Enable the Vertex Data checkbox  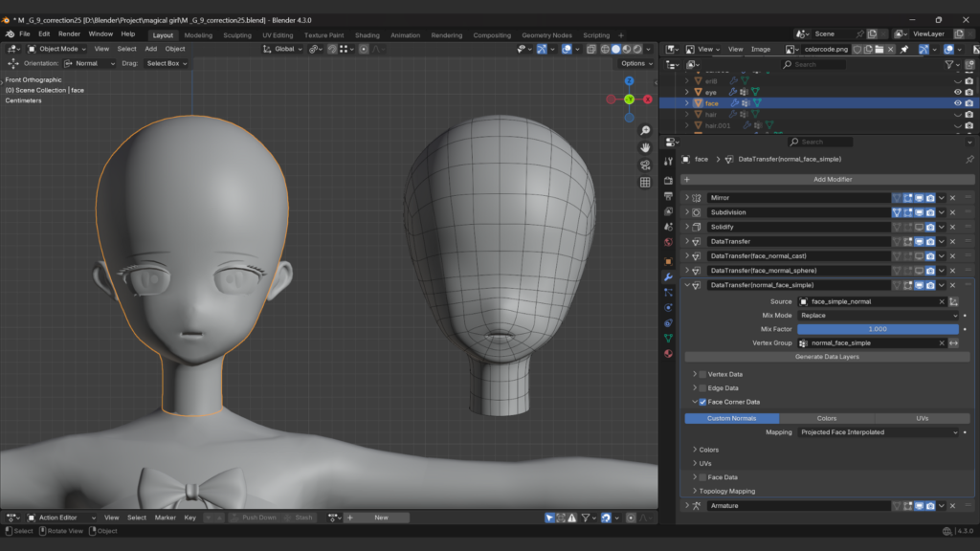702,374
